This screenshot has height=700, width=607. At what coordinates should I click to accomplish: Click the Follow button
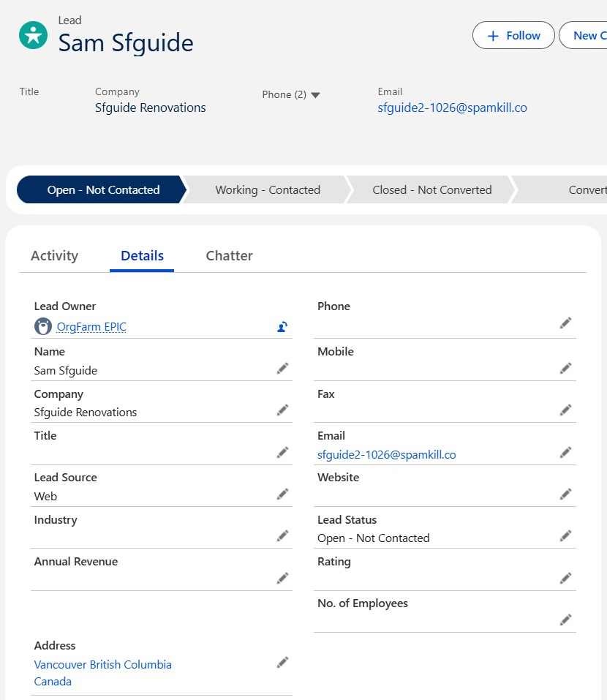(513, 35)
